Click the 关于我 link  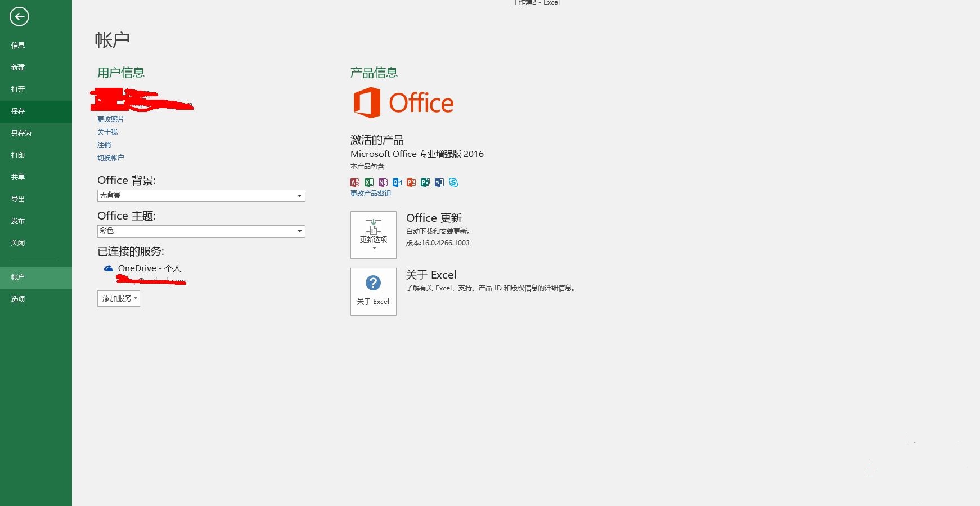pos(107,132)
